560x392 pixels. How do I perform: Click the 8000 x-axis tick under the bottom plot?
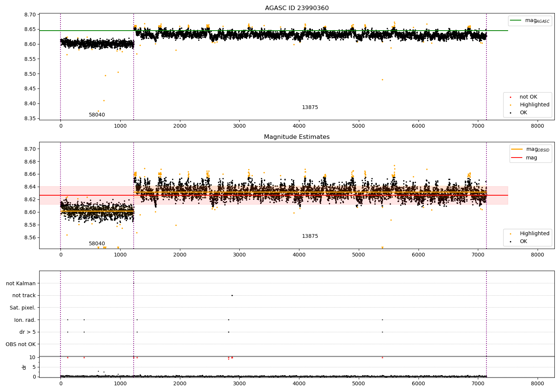click(538, 384)
